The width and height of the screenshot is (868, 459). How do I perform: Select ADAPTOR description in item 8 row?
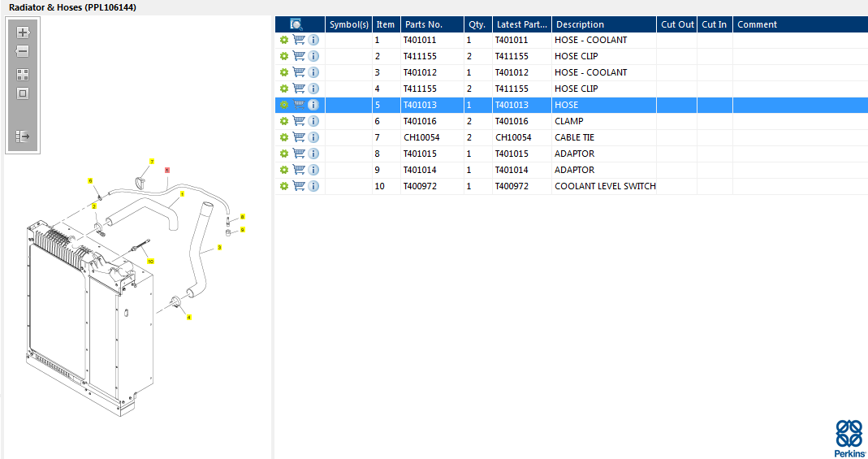point(575,154)
